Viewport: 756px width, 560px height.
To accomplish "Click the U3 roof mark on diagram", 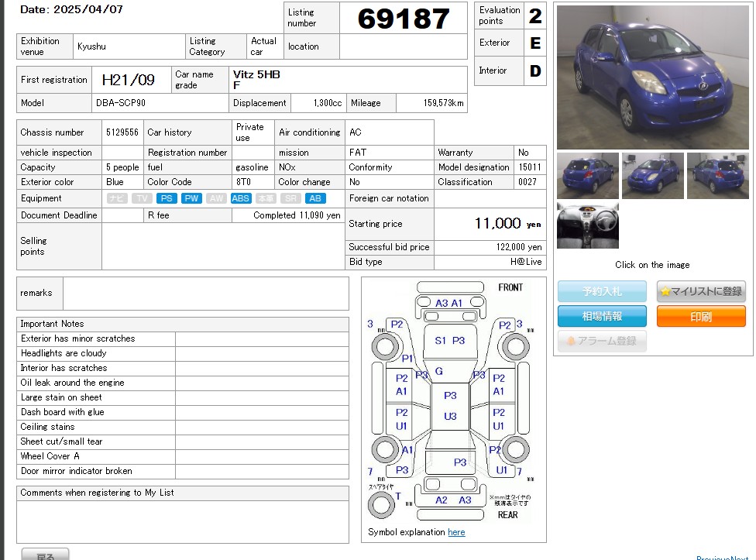I will pyautogui.click(x=450, y=416).
